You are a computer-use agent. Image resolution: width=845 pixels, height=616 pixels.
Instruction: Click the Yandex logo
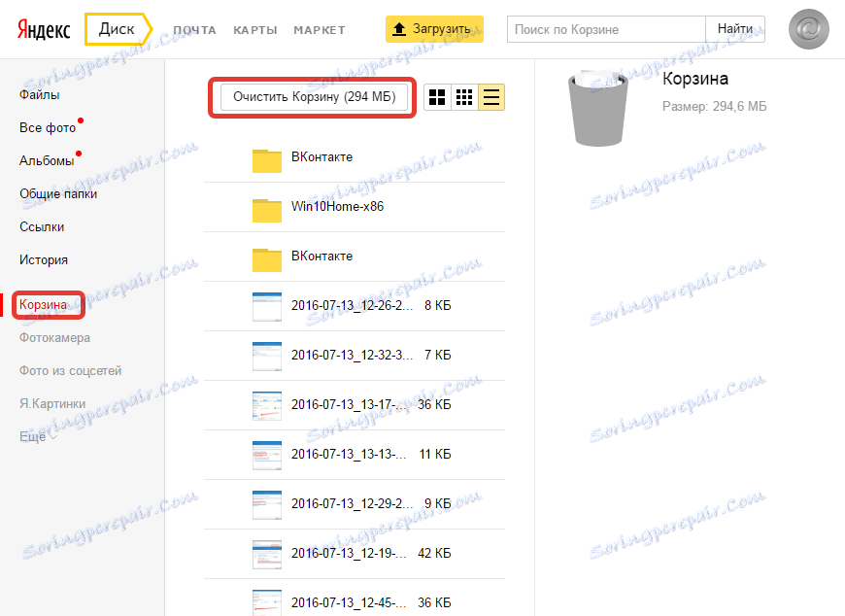click(x=44, y=29)
